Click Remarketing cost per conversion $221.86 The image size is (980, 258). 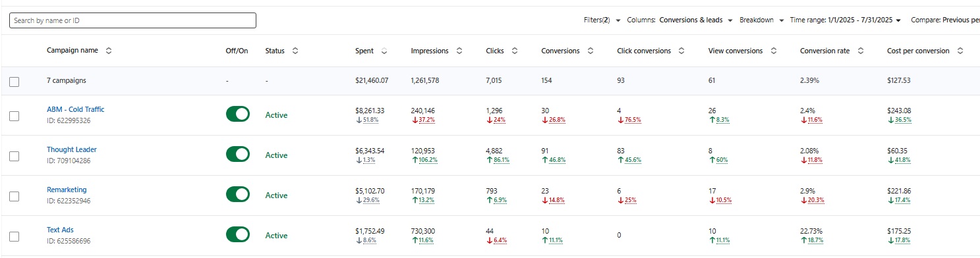pyautogui.click(x=900, y=191)
